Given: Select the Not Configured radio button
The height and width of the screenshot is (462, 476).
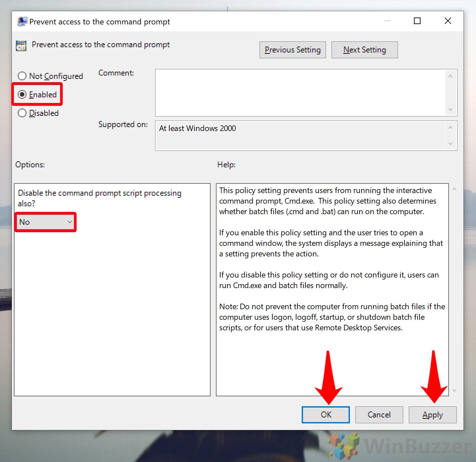Looking at the screenshot, I should (x=50, y=76).
